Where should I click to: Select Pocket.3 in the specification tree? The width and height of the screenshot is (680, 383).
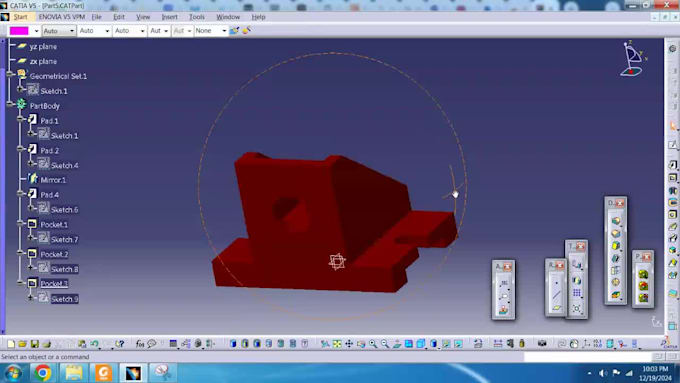[x=54, y=284]
